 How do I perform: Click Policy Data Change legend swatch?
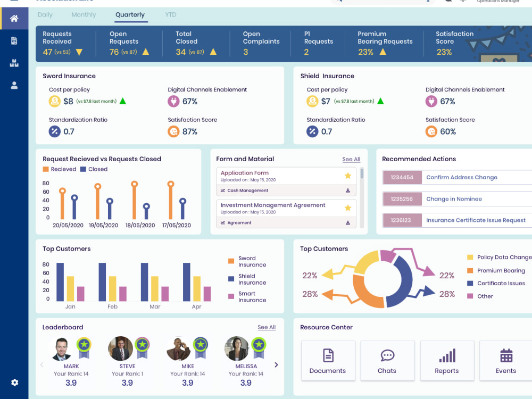pyautogui.click(x=470, y=257)
